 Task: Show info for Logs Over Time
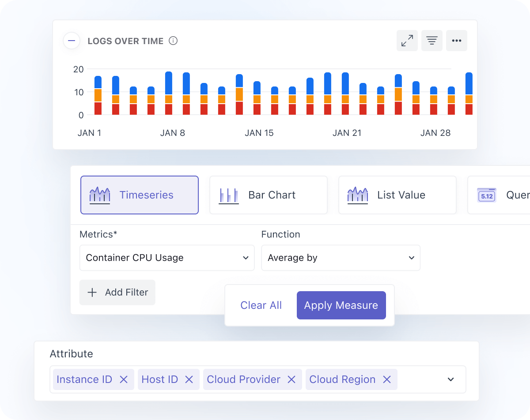click(174, 41)
